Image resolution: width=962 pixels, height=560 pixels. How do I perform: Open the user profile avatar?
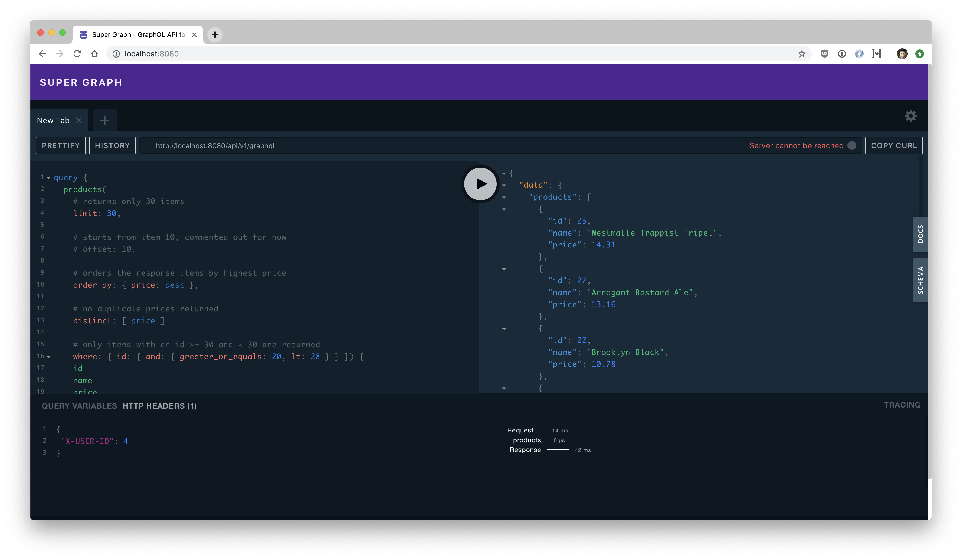click(x=902, y=54)
